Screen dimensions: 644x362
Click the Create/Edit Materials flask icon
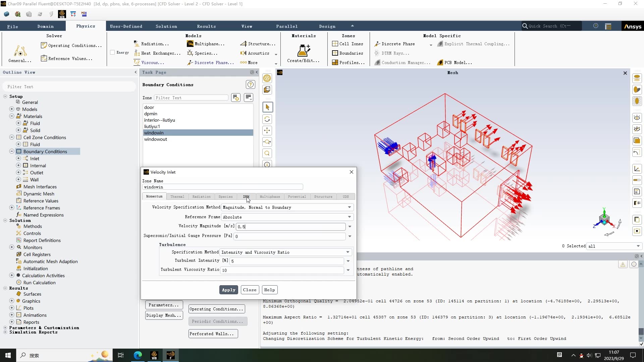pos(303,51)
